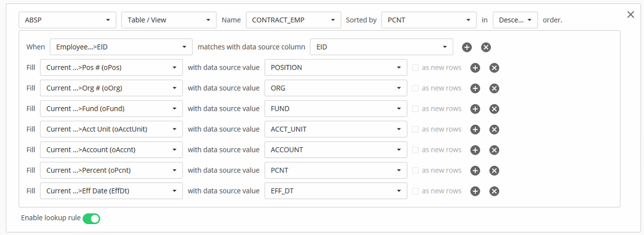
Task: Close the lookup rule panel
Action: [x=631, y=15]
